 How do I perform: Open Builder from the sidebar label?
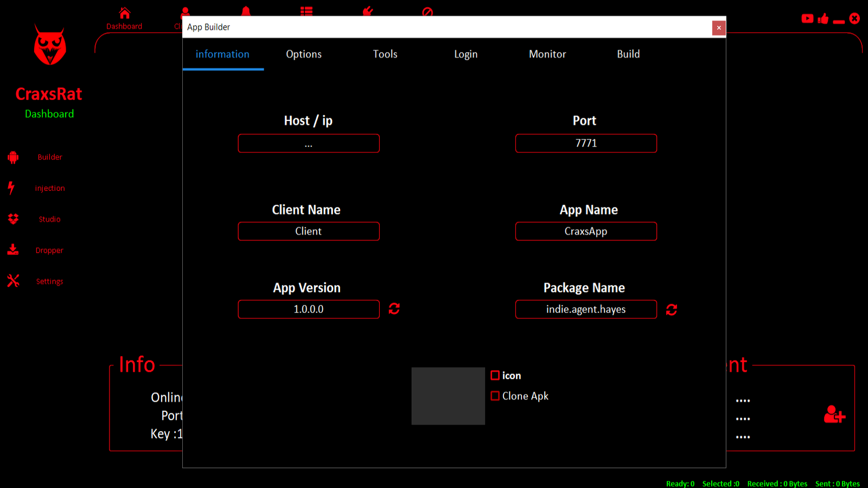click(50, 157)
